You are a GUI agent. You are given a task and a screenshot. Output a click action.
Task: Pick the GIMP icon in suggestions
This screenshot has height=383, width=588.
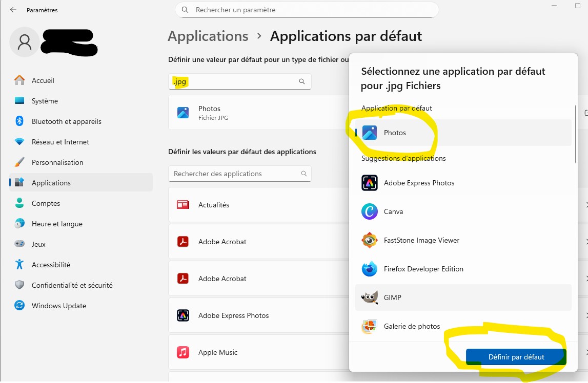click(369, 297)
